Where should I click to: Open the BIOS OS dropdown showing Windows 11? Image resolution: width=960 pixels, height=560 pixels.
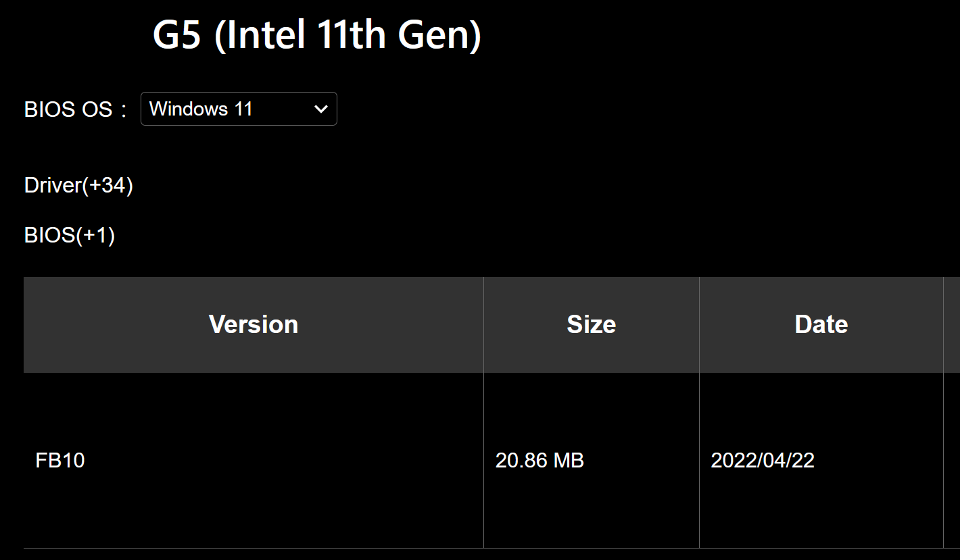pyautogui.click(x=238, y=109)
